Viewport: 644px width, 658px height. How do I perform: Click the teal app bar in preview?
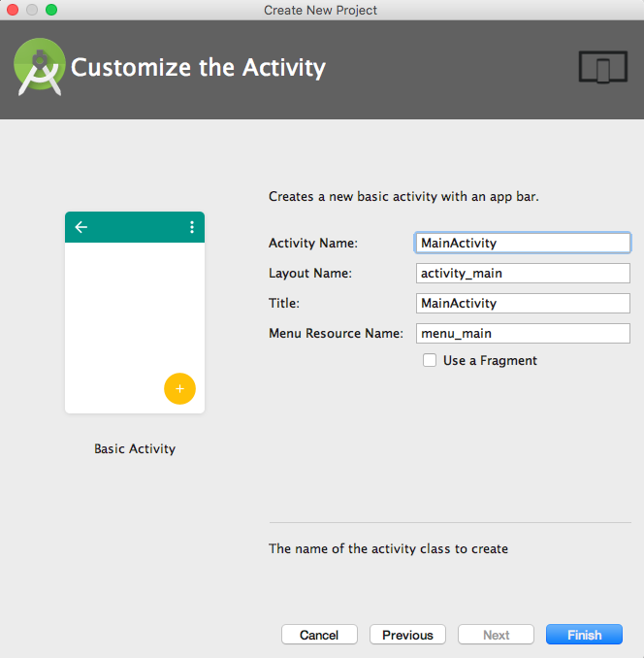click(x=135, y=227)
